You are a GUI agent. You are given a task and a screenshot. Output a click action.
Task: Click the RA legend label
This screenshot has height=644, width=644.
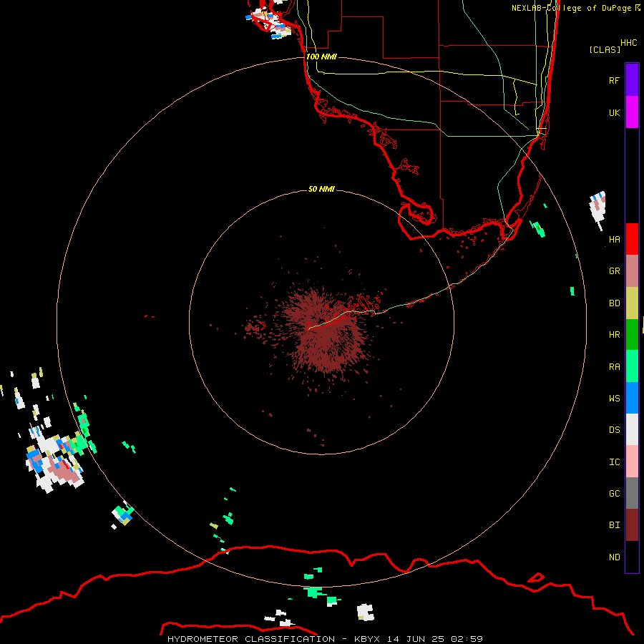click(x=614, y=367)
